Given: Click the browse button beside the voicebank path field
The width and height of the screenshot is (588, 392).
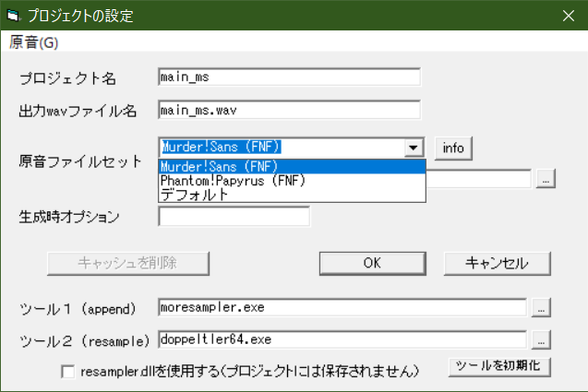Looking at the screenshot, I should pyautogui.click(x=546, y=179).
